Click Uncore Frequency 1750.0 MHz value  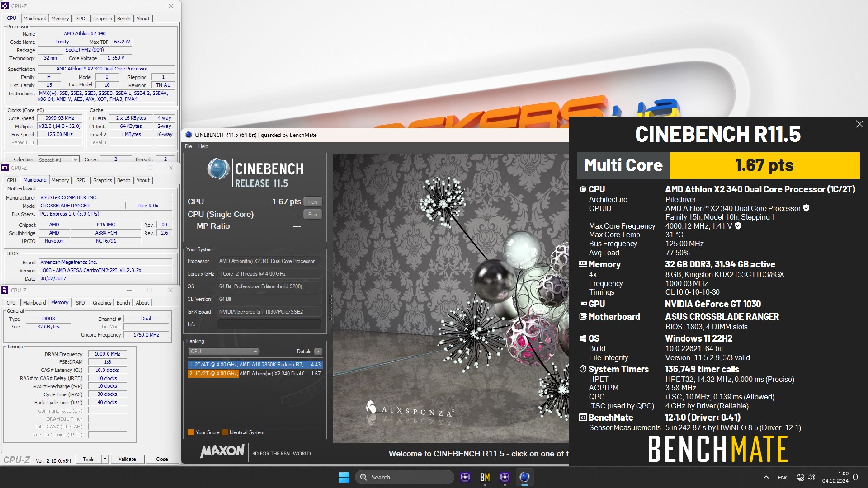click(x=146, y=335)
